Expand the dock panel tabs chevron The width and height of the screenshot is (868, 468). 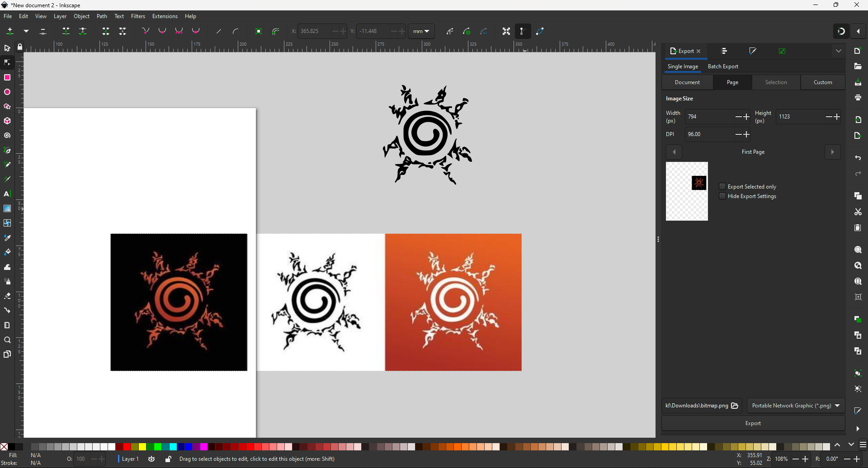839,51
